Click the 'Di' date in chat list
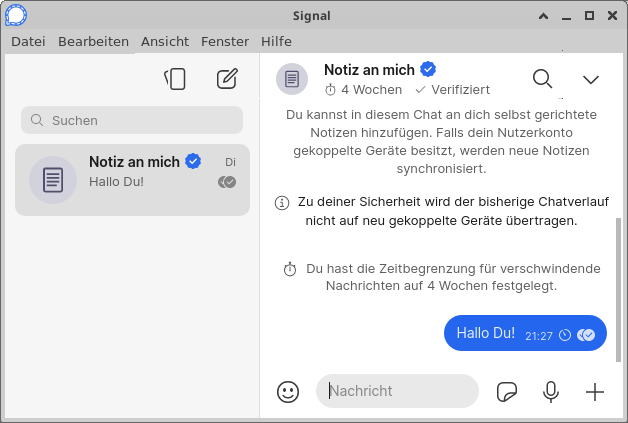The height and width of the screenshot is (423, 628). click(230, 162)
